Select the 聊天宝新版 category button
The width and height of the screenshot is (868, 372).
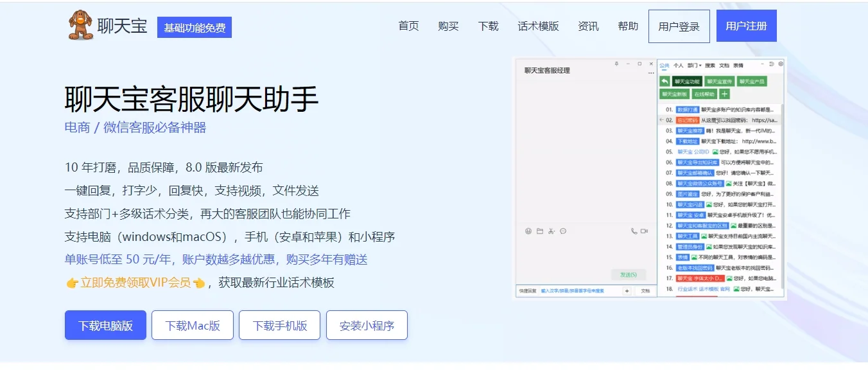tap(674, 94)
